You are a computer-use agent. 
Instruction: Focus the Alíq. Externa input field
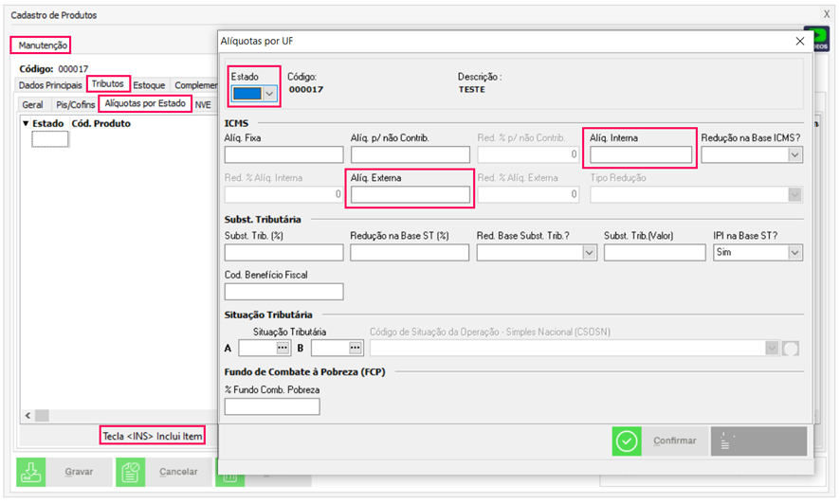click(411, 194)
